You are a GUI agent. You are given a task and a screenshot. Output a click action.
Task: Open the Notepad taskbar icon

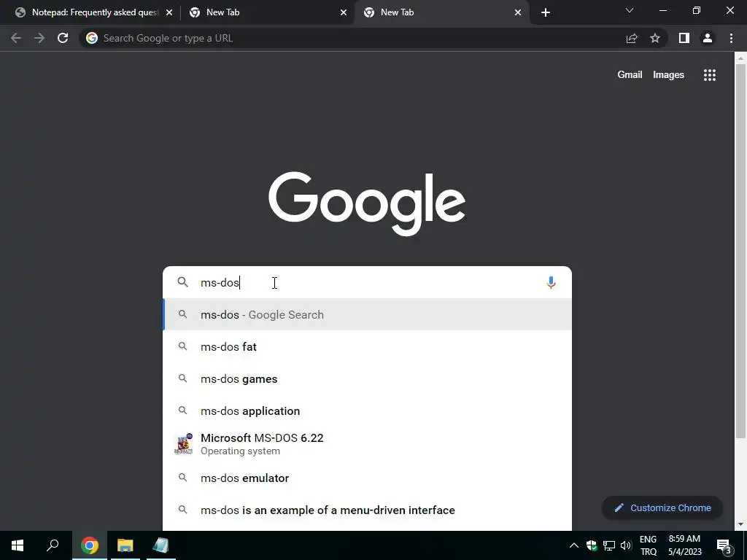tap(161, 545)
